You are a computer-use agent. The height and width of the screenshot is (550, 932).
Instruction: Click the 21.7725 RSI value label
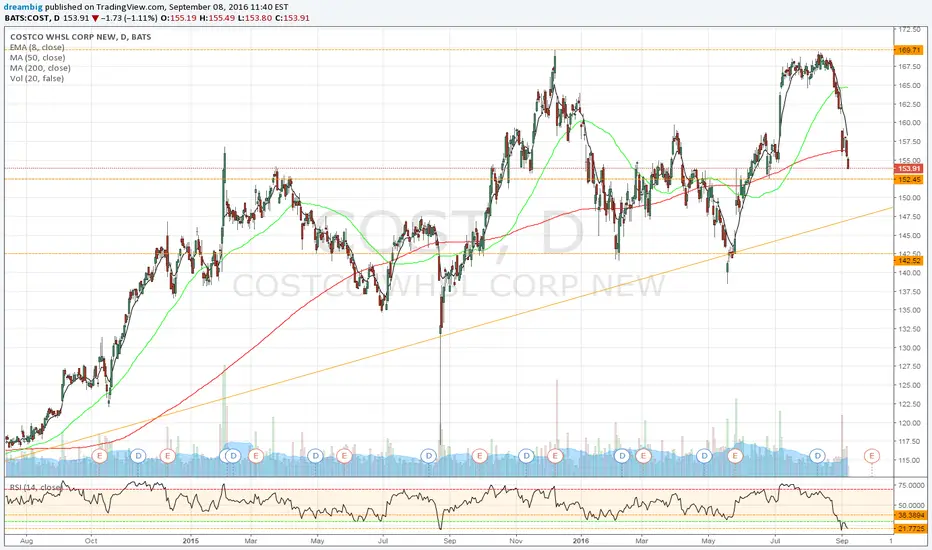point(910,529)
